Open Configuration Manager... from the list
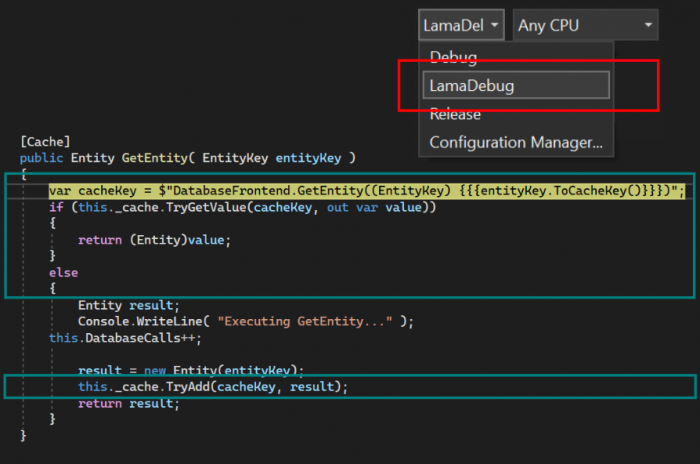 click(x=516, y=142)
